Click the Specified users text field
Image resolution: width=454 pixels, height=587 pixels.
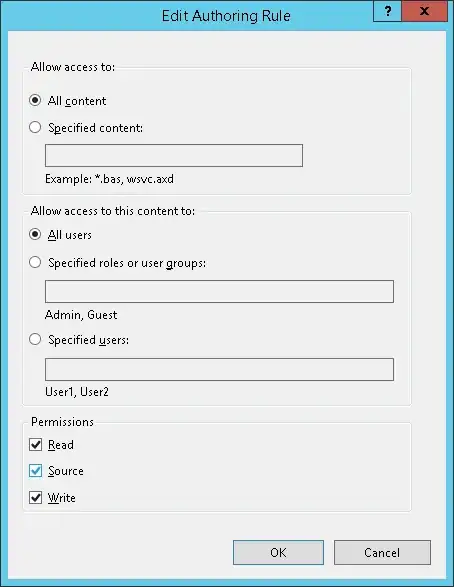[x=219, y=369]
